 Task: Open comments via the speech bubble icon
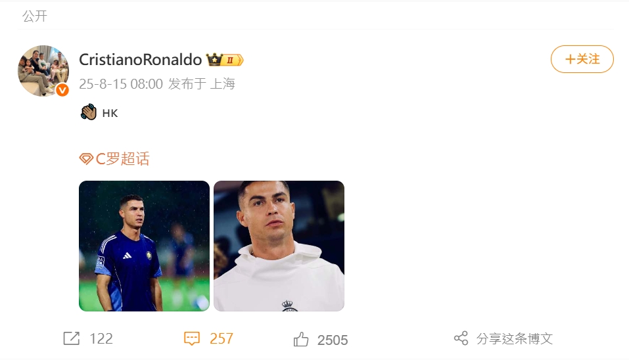click(191, 338)
